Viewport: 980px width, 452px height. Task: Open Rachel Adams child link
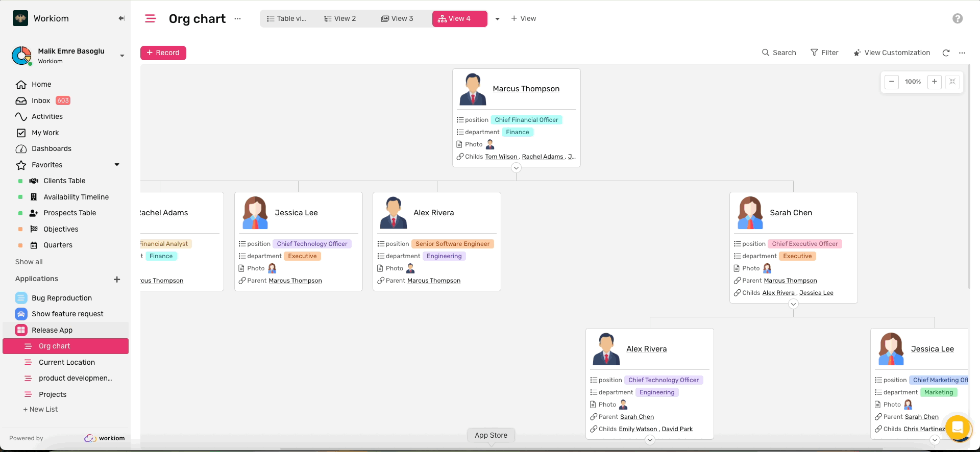point(542,157)
